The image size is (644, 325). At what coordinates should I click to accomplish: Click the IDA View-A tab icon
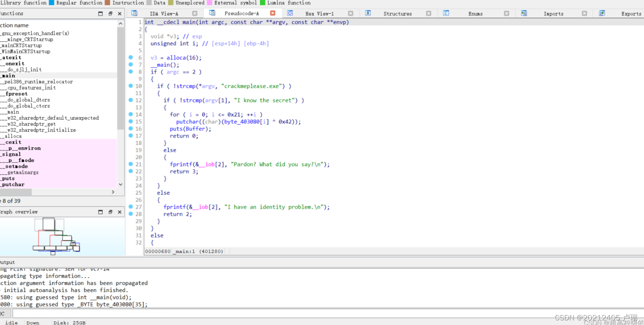coord(134,13)
